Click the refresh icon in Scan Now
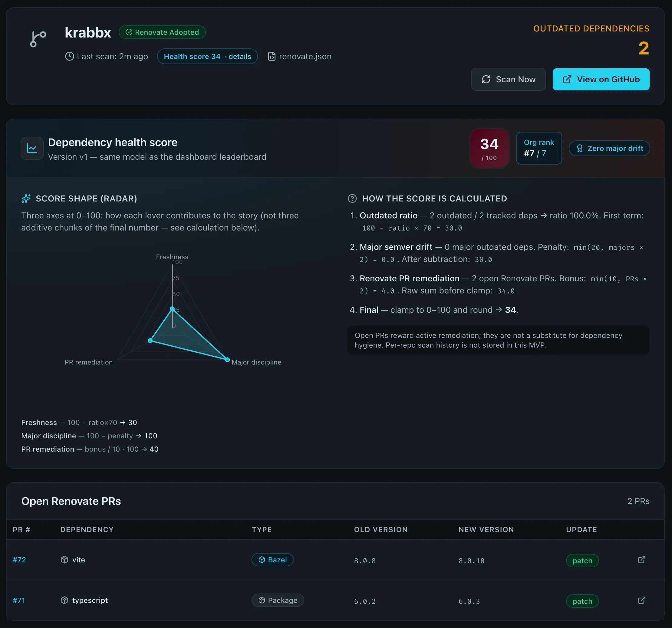This screenshot has width=672, height=628. point(486,79)
